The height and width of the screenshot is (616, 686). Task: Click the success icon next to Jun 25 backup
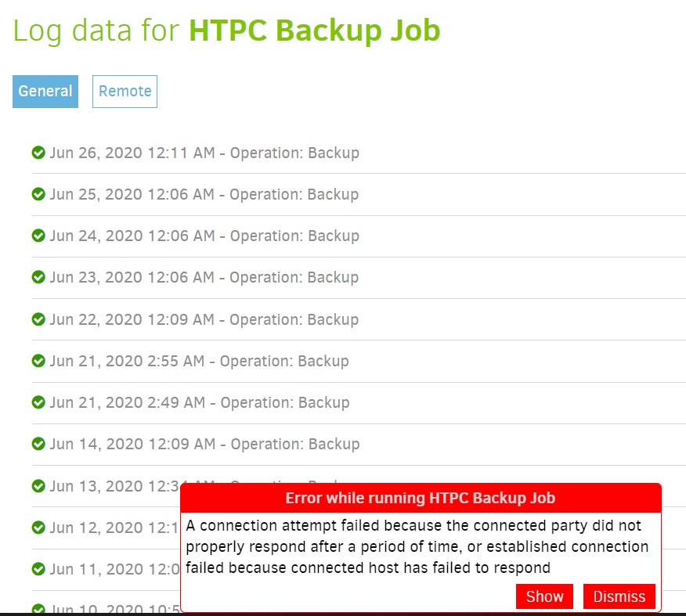pos(38,194)
